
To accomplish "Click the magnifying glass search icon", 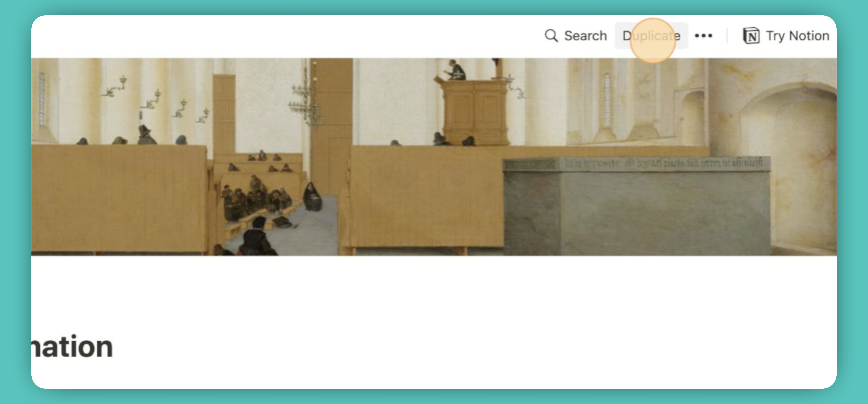I will 551,35.
